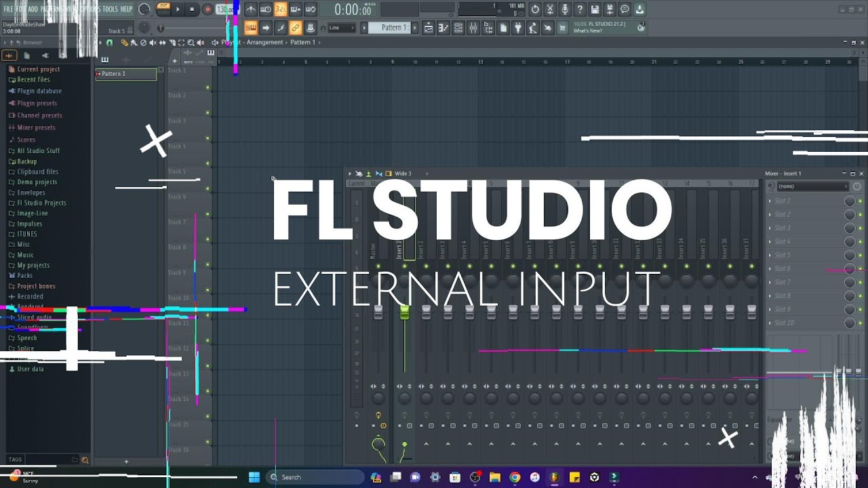Open the OPTIONS menu

tap(90, 9)
